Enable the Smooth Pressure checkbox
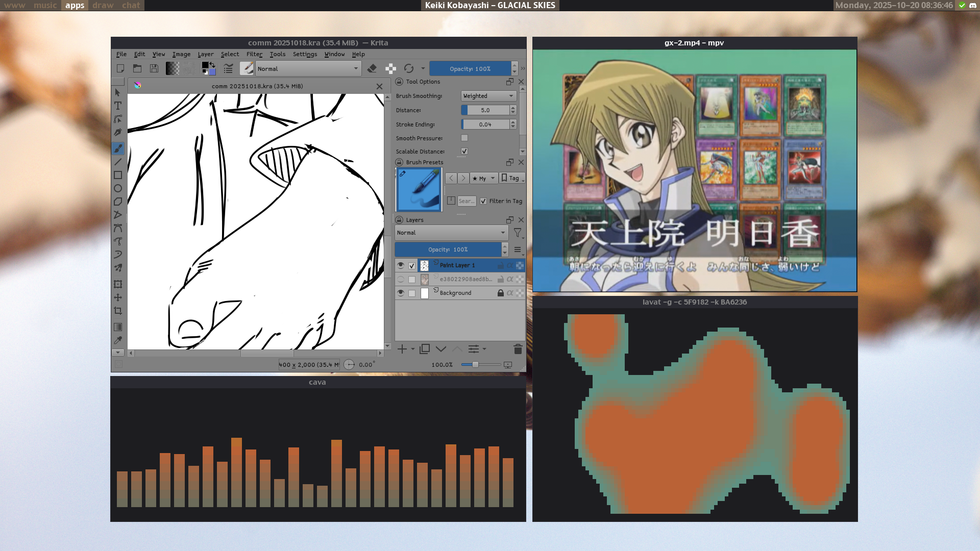 464,138
